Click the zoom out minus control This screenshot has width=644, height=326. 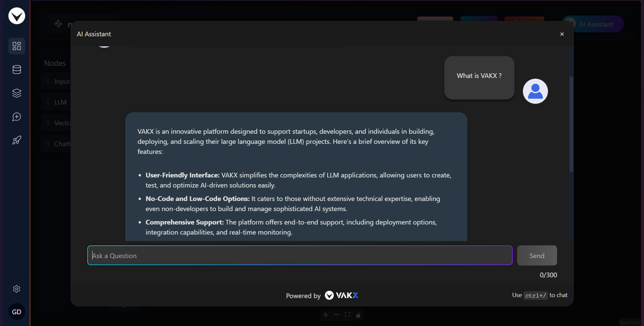[337, 315]
